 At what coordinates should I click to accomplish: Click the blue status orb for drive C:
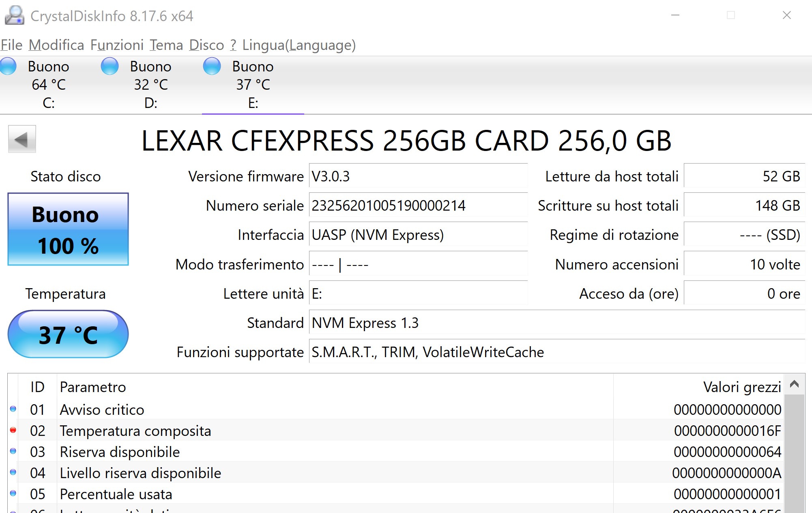pos(8,66)
